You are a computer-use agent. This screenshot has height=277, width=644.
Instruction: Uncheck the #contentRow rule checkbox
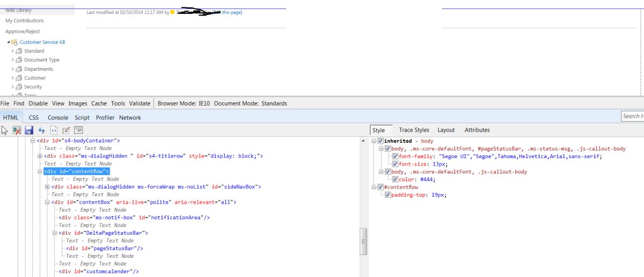380,187
